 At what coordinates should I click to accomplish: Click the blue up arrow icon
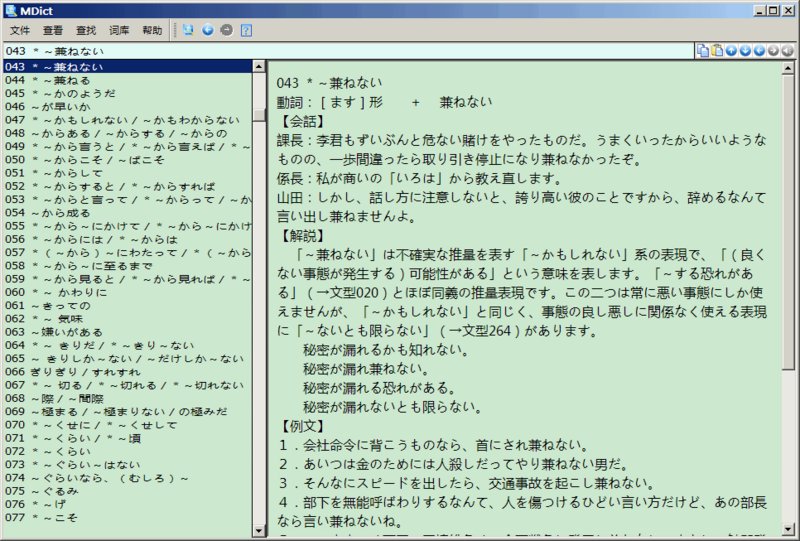[731, 50]
